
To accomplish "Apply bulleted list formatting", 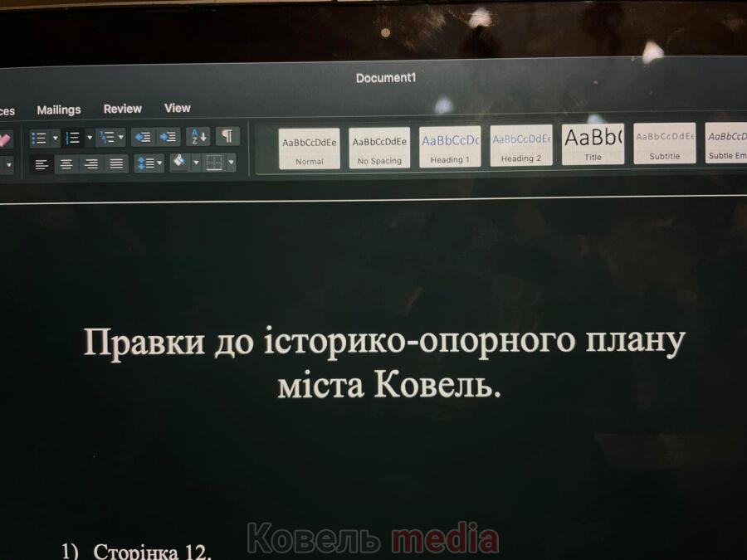I will coord(39,139).
